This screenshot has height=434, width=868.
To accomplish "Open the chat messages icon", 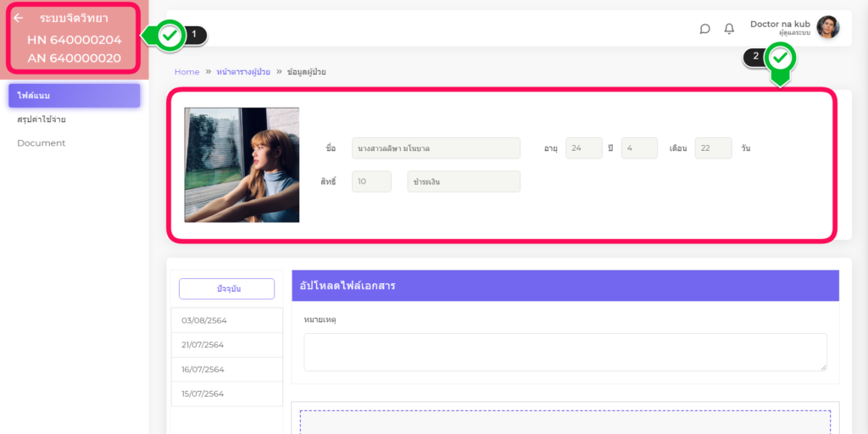I will [x=704, y=29].
